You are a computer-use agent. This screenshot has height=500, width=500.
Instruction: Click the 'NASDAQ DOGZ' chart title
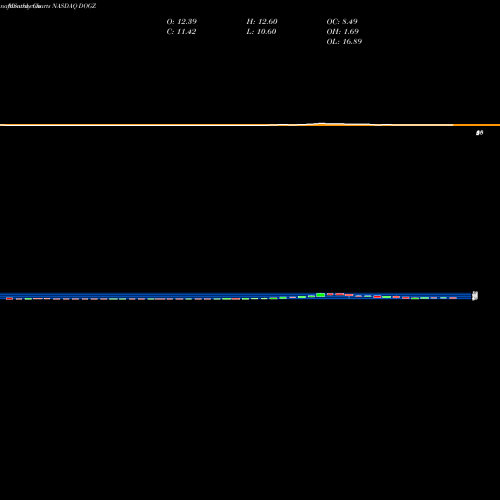tap(74, 6)
